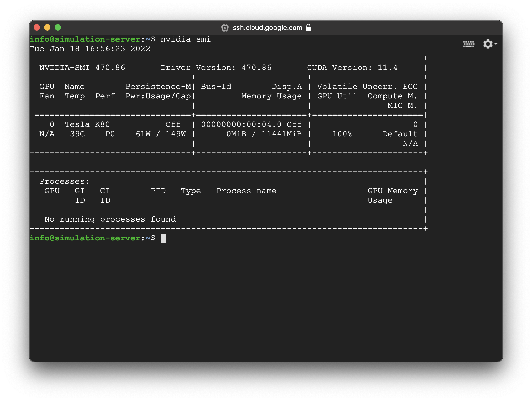Click the 'Memory-Usage' column header
The image size is (532, 401).
(x=272, y=96)
